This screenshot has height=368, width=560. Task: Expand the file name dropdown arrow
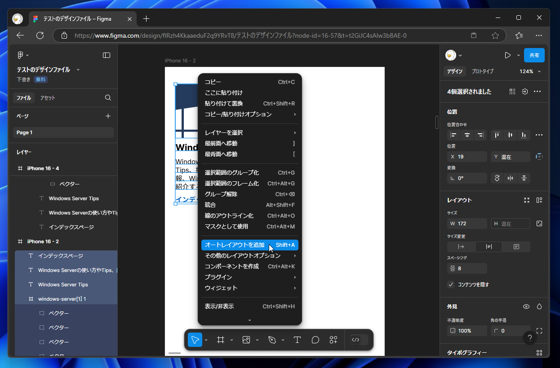[78, 70]
